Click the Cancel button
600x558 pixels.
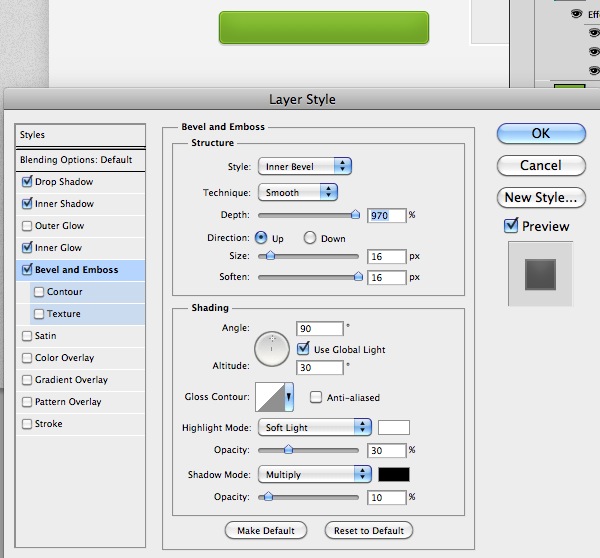click(541, 165)
